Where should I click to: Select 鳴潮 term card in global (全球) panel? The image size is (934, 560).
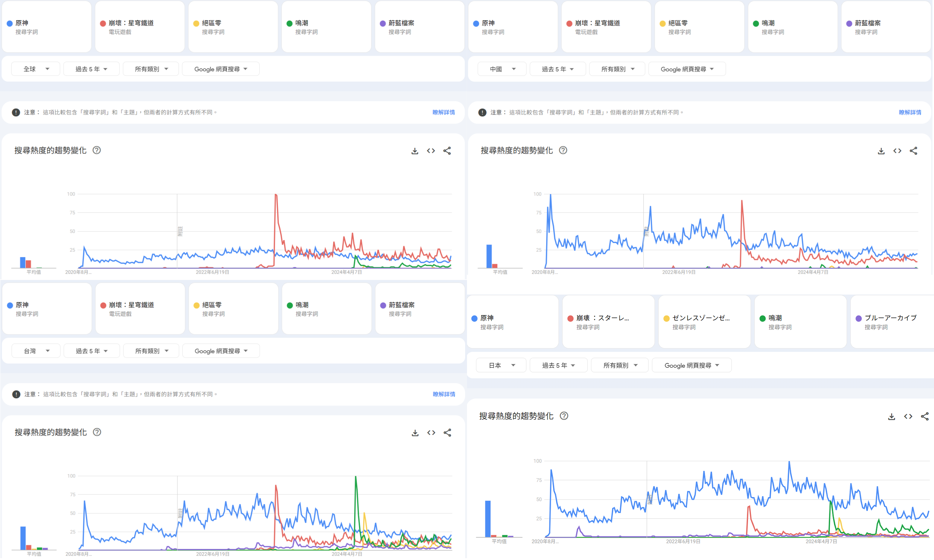(326, 27)
